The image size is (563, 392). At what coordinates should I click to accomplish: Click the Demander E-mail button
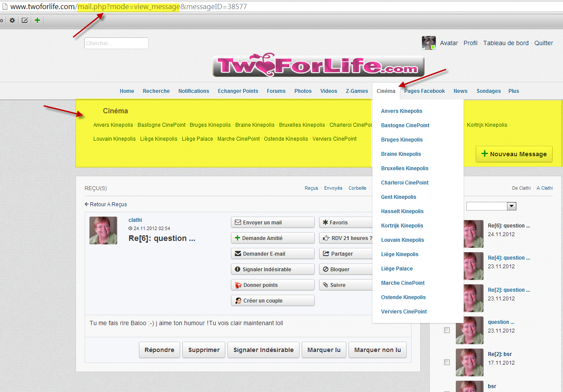click(x=273, y=254)
